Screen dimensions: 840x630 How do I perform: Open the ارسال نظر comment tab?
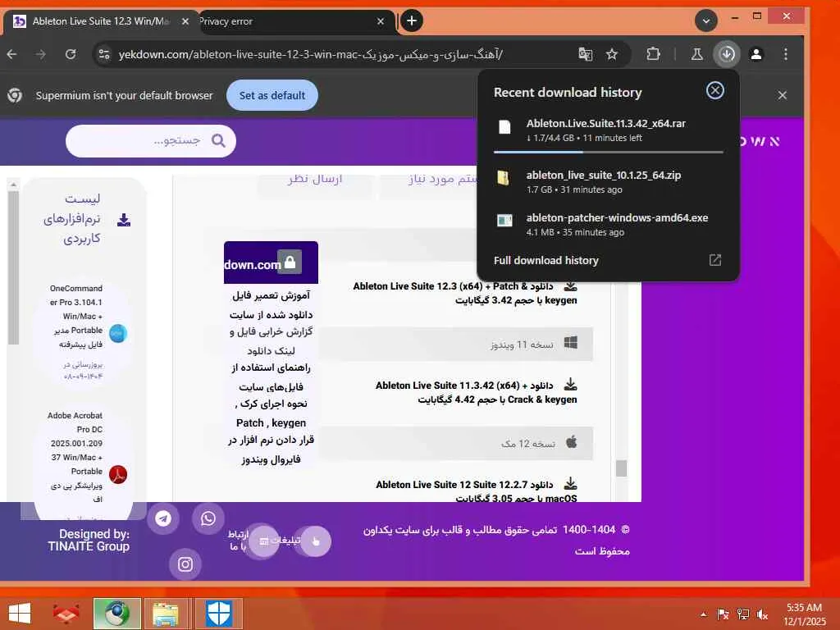pos(315,179)
